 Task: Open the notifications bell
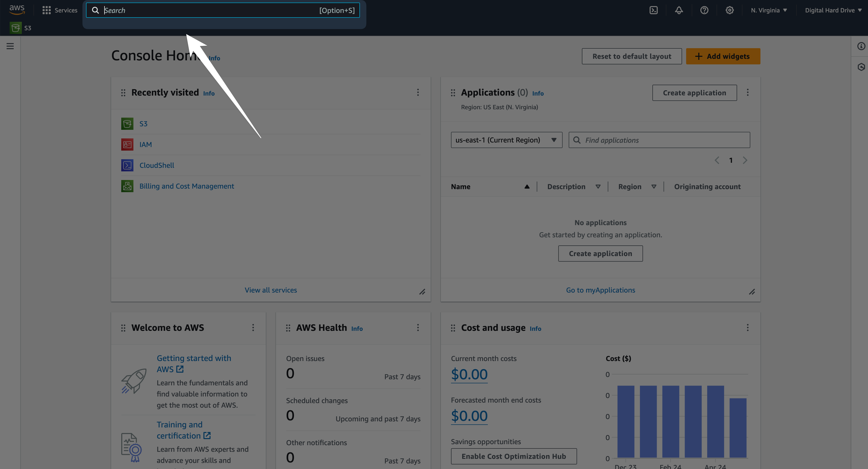point(679,10)
